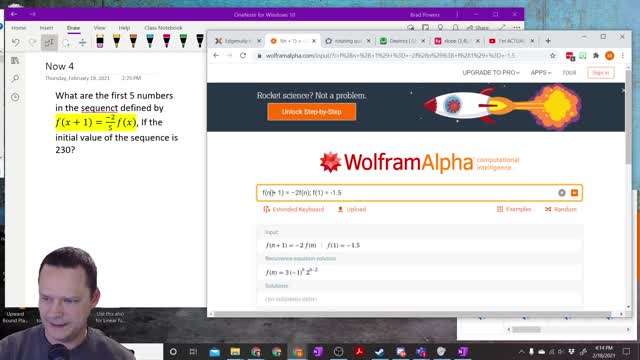The image size is (640, 360).
Task: Open the View tab in OneNote
Action: (x=100, y=28)
